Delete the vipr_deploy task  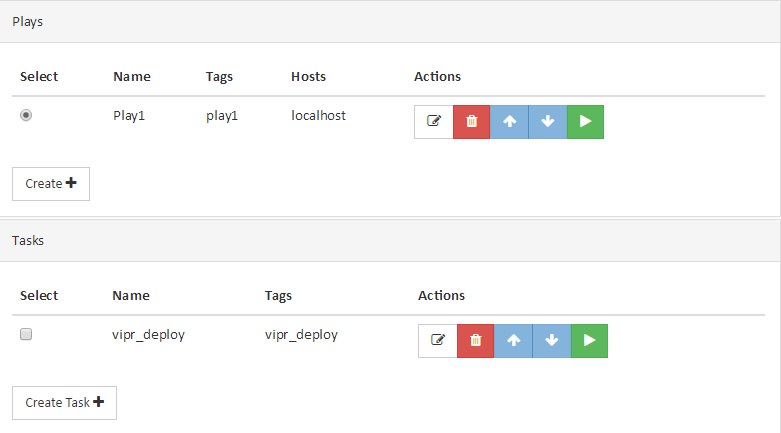(x=476, y=341)
